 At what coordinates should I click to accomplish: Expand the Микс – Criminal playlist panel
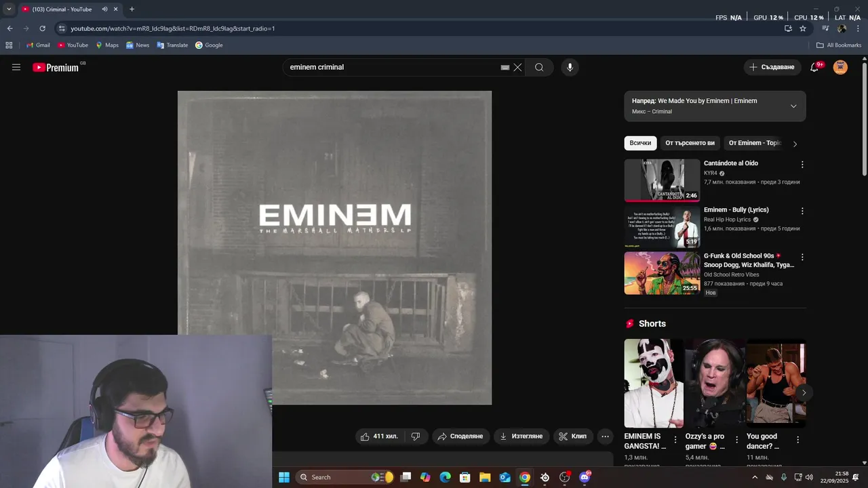coord(793,106)
